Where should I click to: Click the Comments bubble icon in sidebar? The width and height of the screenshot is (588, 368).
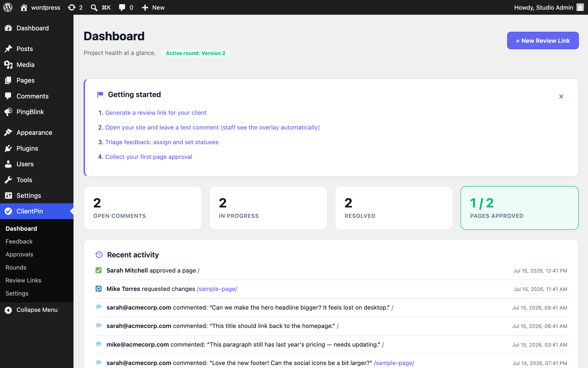point(8,96)
